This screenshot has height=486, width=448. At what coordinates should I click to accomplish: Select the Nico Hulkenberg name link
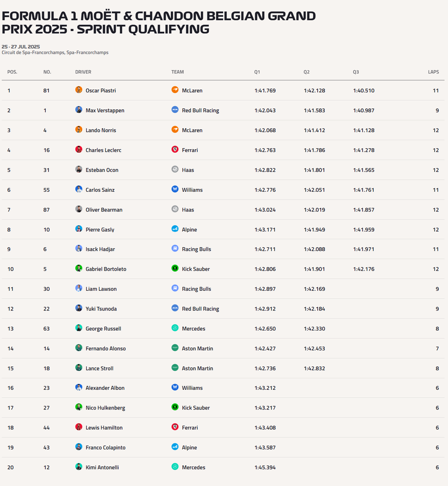105,408
